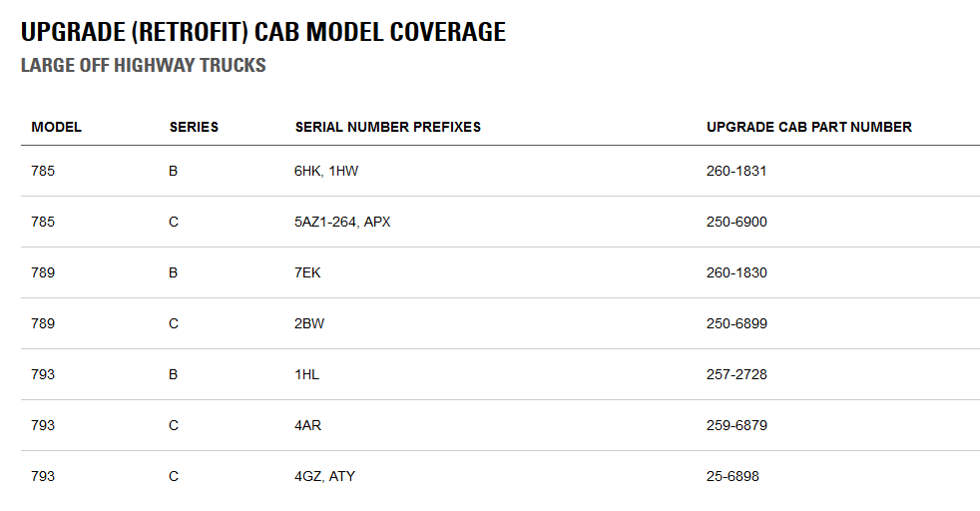Select the SERIAL NUMBER PREFIXES column header
This screenshot has width=980, height=511.
(388, 127)
